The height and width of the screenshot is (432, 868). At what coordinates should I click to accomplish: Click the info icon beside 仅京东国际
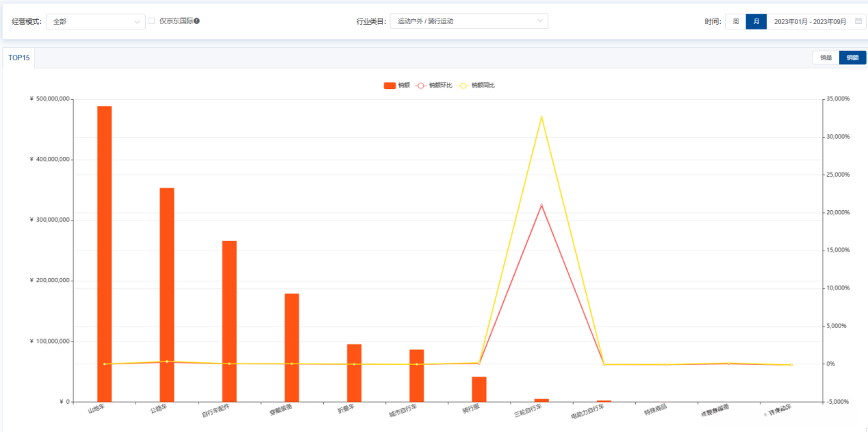(196, 21)
